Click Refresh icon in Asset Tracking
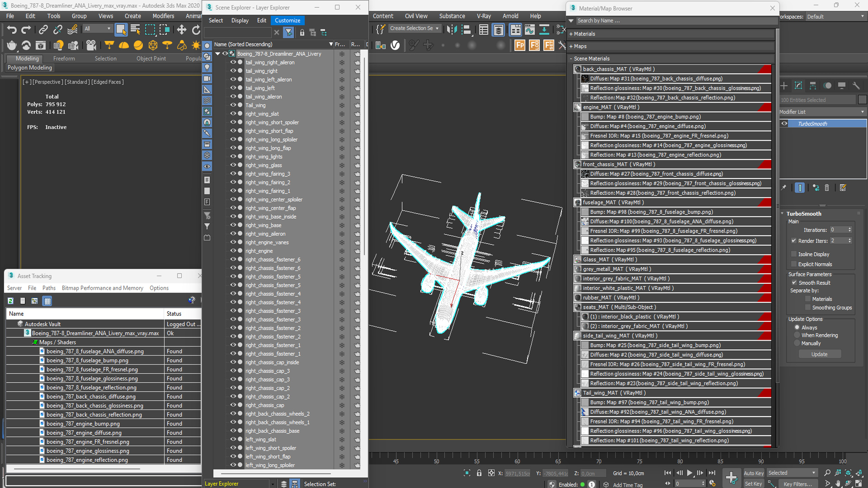 (11, 301)
